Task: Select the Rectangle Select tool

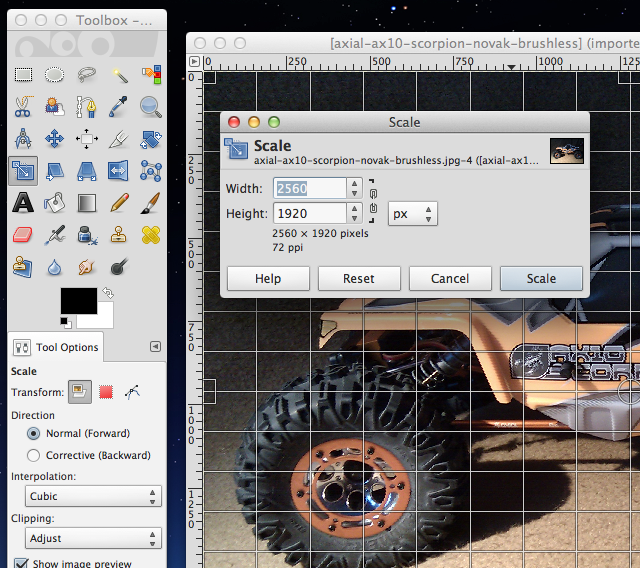Action: (x=23, y=74)
